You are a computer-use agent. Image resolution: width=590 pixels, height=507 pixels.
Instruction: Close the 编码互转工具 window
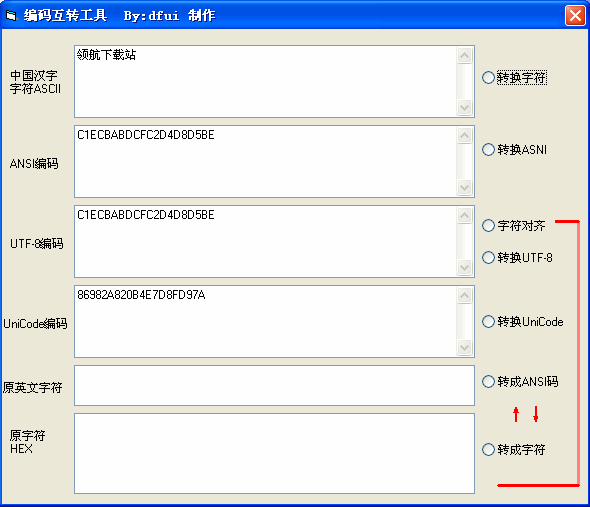(575, 16)
